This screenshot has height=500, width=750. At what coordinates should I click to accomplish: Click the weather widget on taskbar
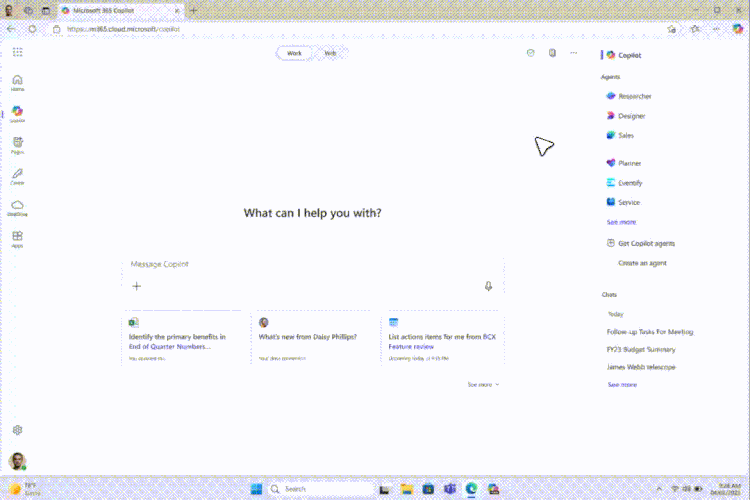tap(25, 489)
